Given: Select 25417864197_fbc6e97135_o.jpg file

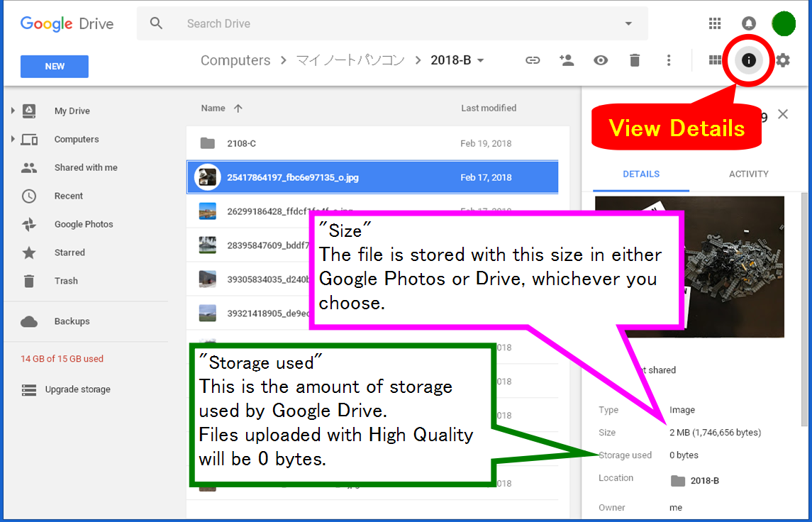Looking at the screenshot, I should coord(372,177).
